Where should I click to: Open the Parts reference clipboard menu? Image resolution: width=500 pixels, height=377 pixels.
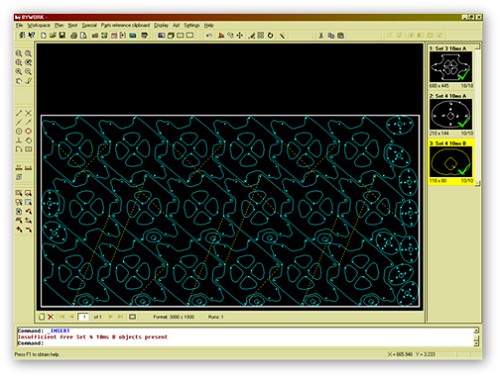click(125, 25)
